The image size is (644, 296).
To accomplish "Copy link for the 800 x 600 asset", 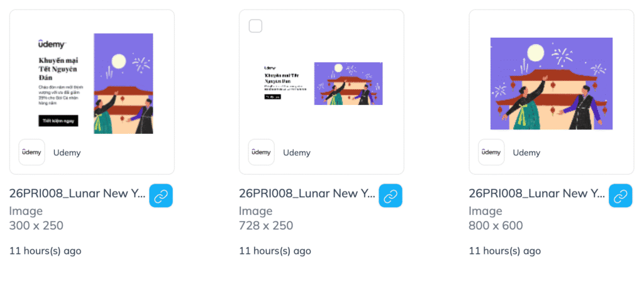I will pos(621,196).
